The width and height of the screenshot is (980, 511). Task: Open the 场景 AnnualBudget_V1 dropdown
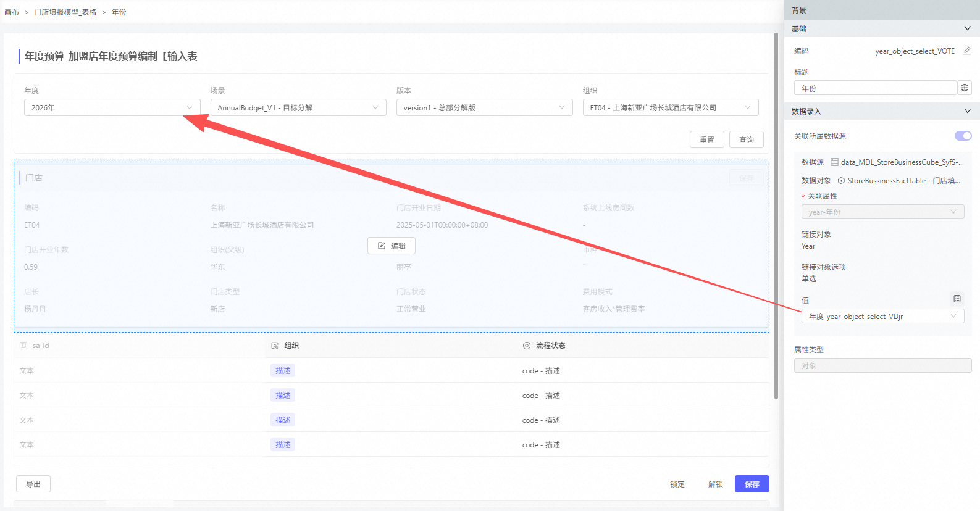click(x=298, y=107)
